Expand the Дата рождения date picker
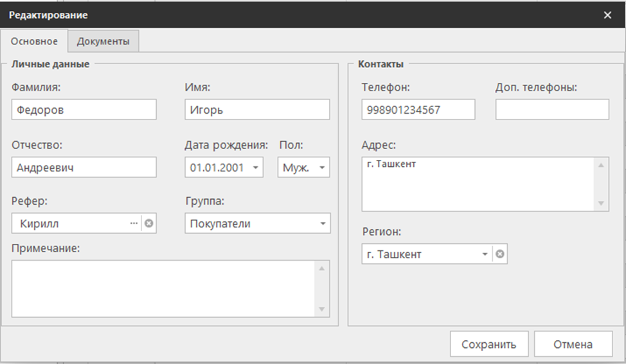 256,168
